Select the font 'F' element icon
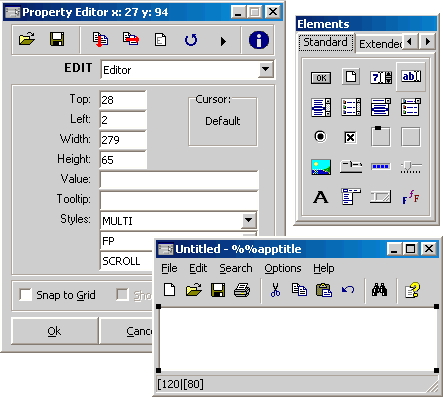Image resolution: width=443 pixels, height=397 pixels. pyautogui.click(x=411, y=197)
